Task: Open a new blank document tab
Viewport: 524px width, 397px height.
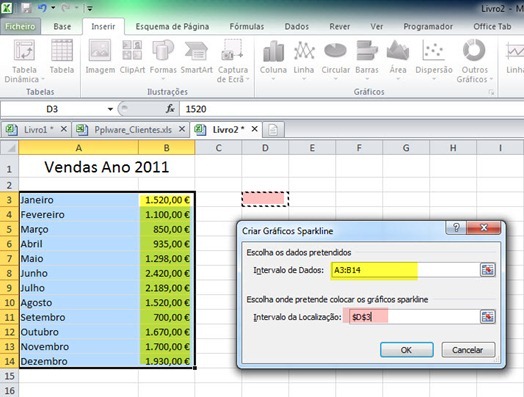Action: [273, 130]
